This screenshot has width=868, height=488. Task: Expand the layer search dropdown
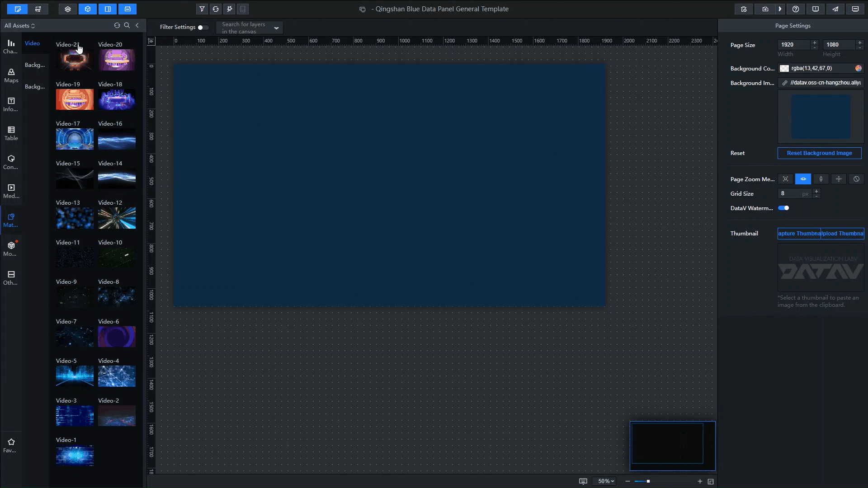coord(276,28)
